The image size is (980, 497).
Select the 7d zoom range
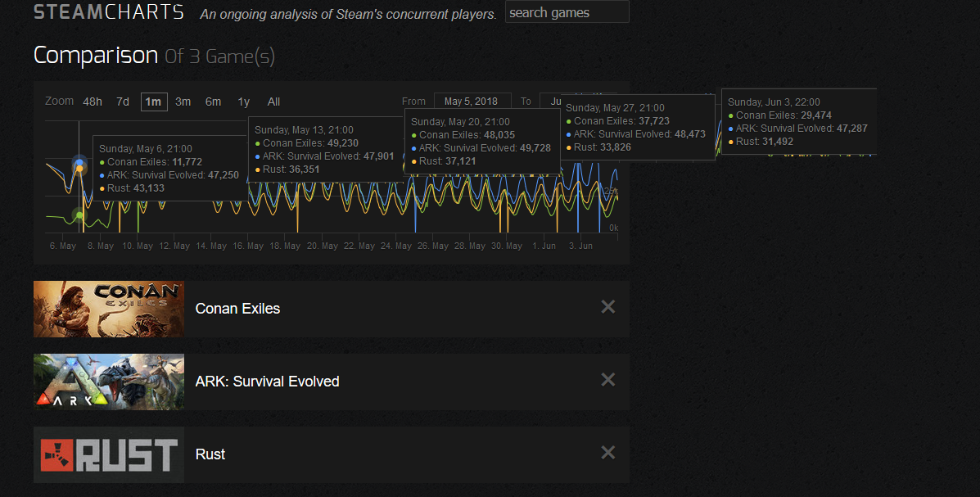click(x=123, y=102)
